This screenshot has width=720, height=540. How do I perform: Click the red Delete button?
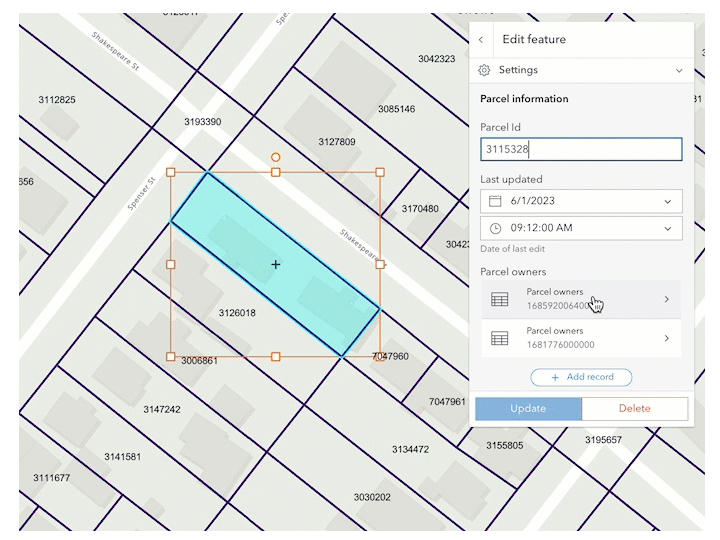point(635,409)
